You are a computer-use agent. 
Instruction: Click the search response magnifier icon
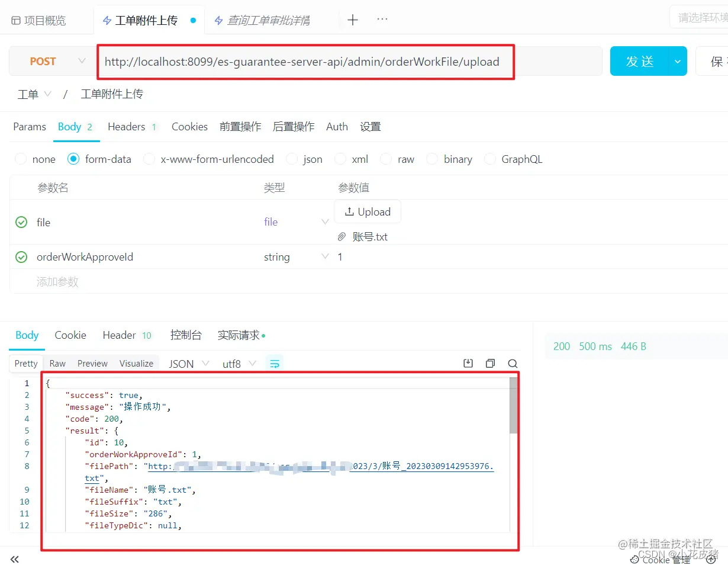pyautogui.click(x=513, y=364)
